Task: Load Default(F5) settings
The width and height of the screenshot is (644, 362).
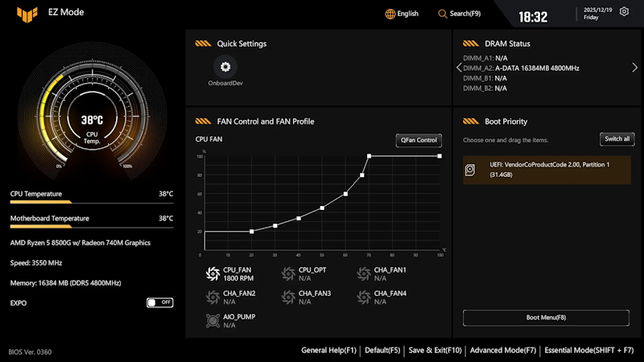Action: click(382, 350)
